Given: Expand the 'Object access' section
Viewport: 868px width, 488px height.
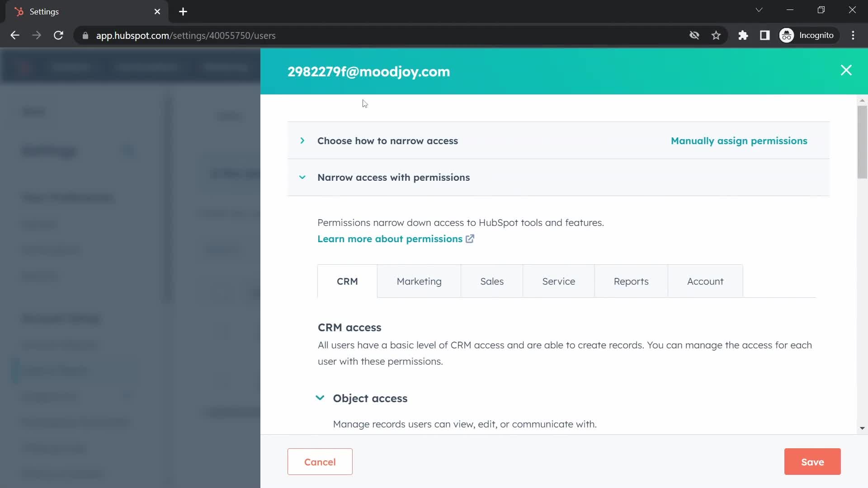Looking at the screenshot, I should coord(320,398).
